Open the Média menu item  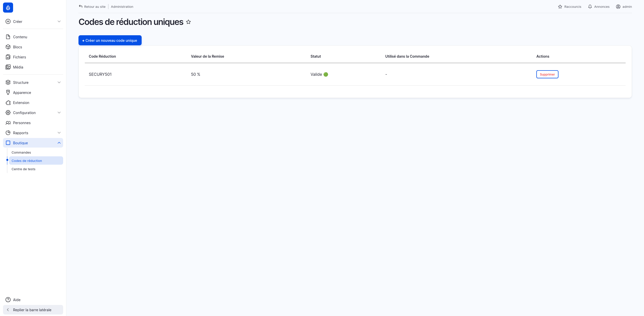[33, 67]
